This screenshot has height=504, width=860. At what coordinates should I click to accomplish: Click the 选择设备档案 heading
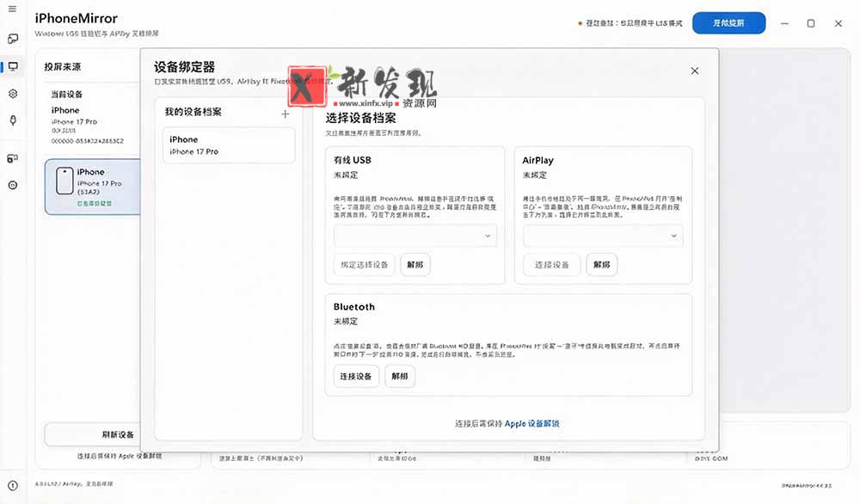(x=361, y=118)
